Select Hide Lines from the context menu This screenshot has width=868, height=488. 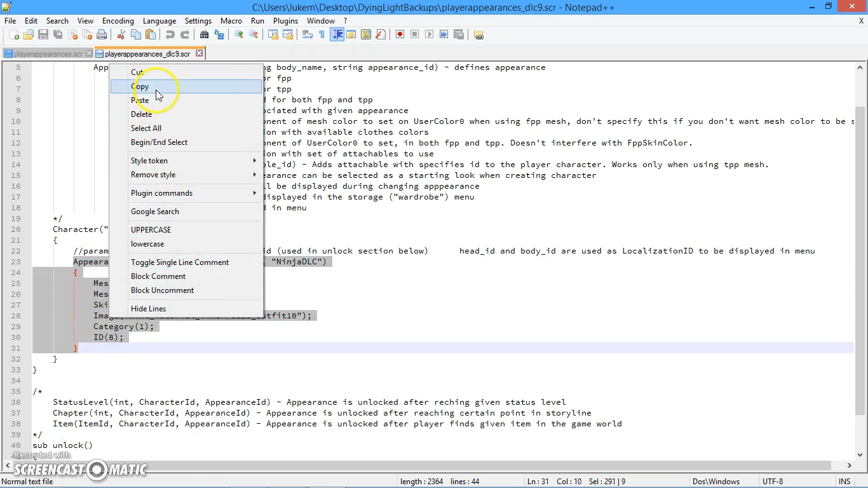[186, 309]
